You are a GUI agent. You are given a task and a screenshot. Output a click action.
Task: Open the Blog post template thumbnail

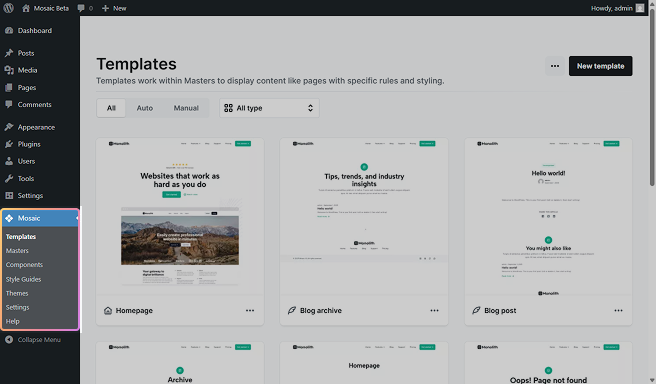[548, 216]
